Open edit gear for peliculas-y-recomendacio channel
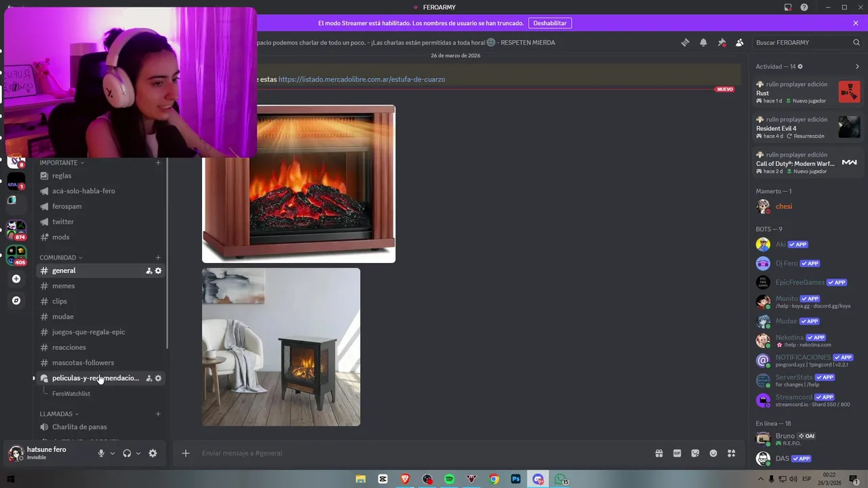 tap(158, 378)
